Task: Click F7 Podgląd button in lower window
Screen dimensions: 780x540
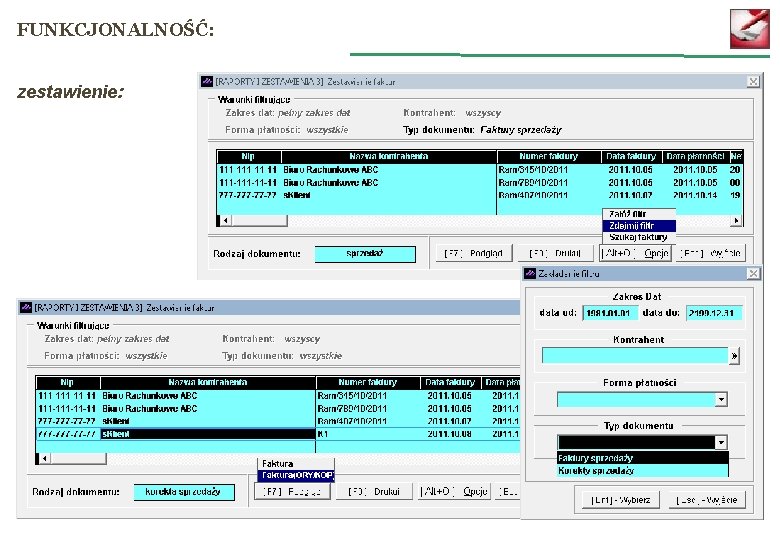Action: [292, 492]
